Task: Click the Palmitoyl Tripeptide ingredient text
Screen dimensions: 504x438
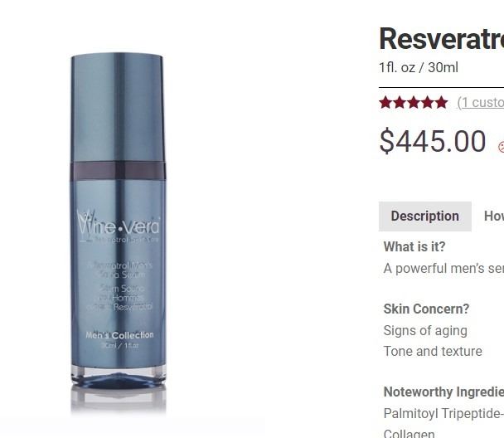Action: pos(443,414)
